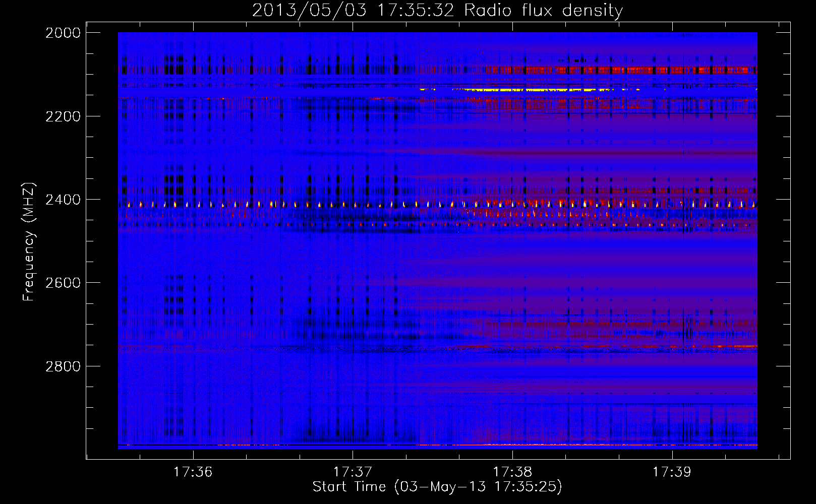The width and height of the screenshot is (816, 504).
Task: Click the 17:37 time tick label
Action: tap(353, 472)
